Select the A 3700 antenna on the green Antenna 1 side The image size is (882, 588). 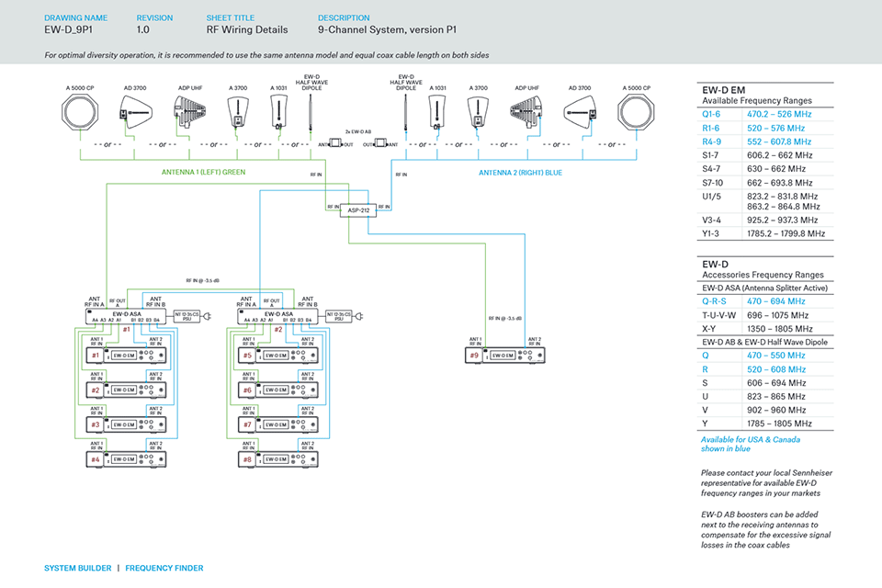[x=238, y=111]
